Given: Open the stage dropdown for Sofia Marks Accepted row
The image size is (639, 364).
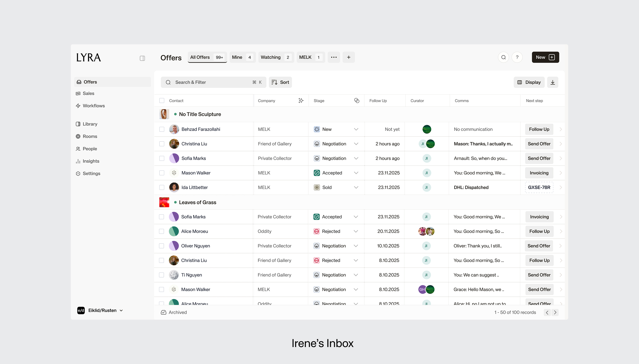Looking at the screenshot, I should pyautogui.click(x=356, y=217).
